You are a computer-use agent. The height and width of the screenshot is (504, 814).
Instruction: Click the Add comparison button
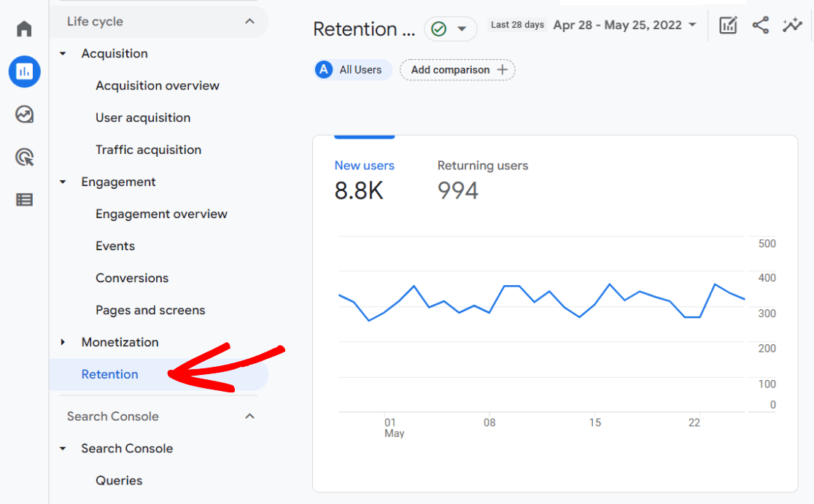[x=457, y=69]
